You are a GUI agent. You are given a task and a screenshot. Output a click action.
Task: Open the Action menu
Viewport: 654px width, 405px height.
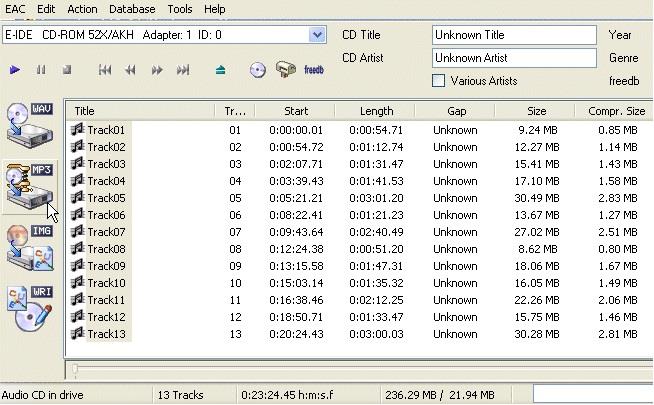(x=82, y=9)
